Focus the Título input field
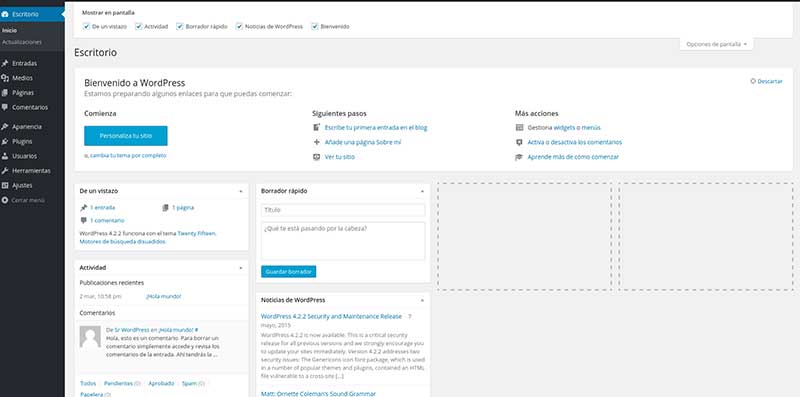Viewport: 800px width, 397px height. pos(343,210)
